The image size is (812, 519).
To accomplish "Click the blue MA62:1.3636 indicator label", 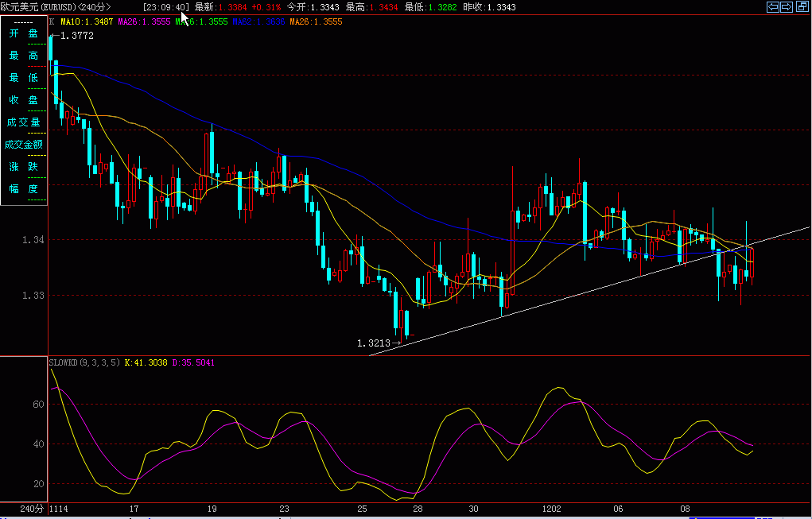I will (259, 21).
